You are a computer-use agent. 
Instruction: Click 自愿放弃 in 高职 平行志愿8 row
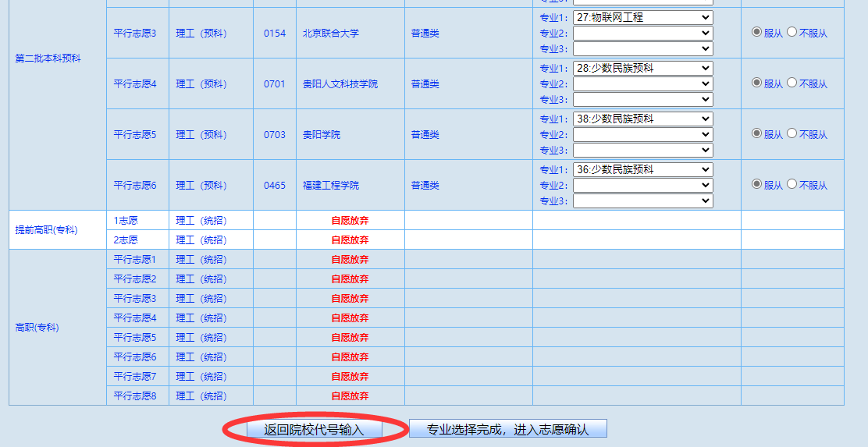(350, 396)
